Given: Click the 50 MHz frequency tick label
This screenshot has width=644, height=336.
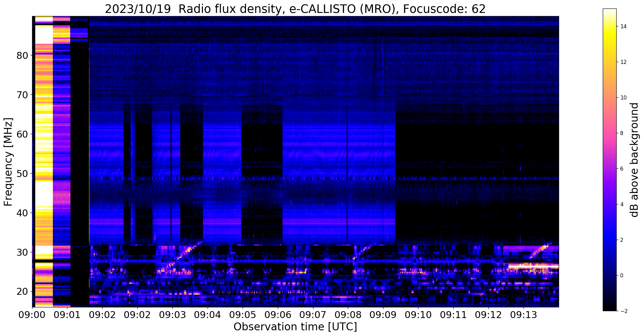Looking at the screenshot, I should pos(22,174).
